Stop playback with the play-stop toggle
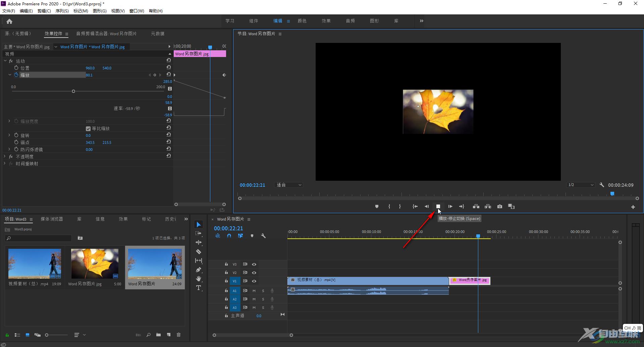Image resolution: width=644 pixels, height=347 pixels. [x=438, y=207]
